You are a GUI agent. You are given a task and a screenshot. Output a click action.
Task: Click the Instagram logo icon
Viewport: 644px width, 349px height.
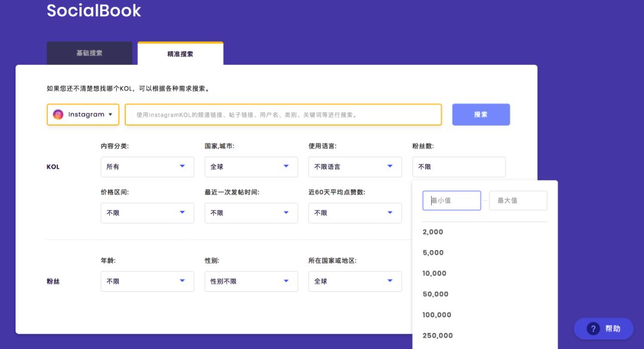(x=58, y=114)
